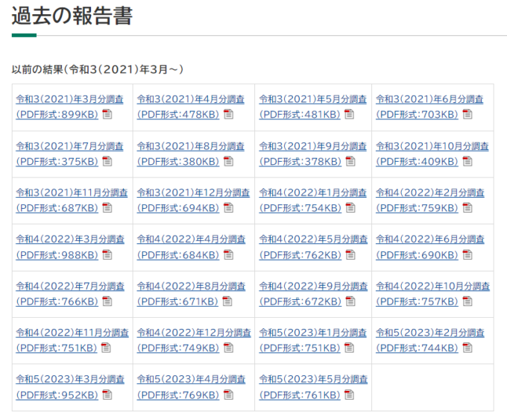Click PDF icon next to 988KB file
Image resolution: width=507 pixels, height=420 pixels.
107,255
